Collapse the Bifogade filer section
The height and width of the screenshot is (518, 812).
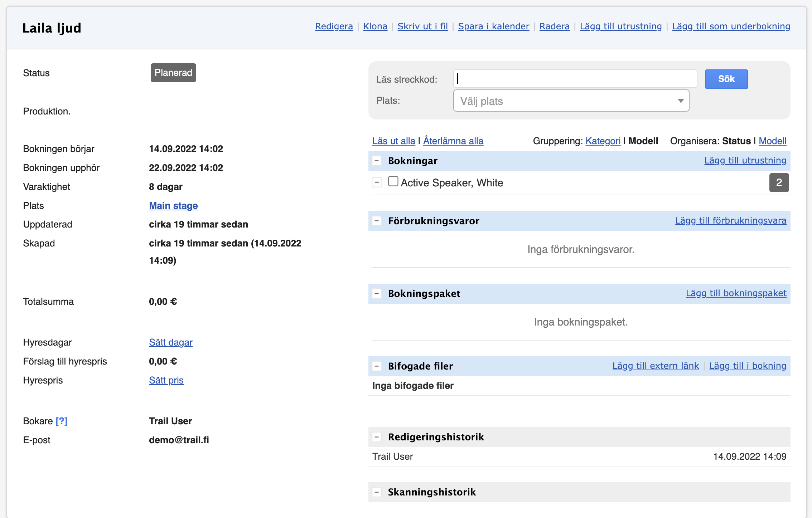376,366
